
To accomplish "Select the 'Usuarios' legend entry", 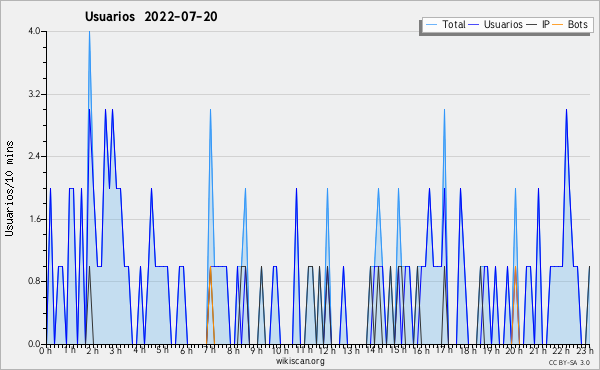I will [503, 24].
